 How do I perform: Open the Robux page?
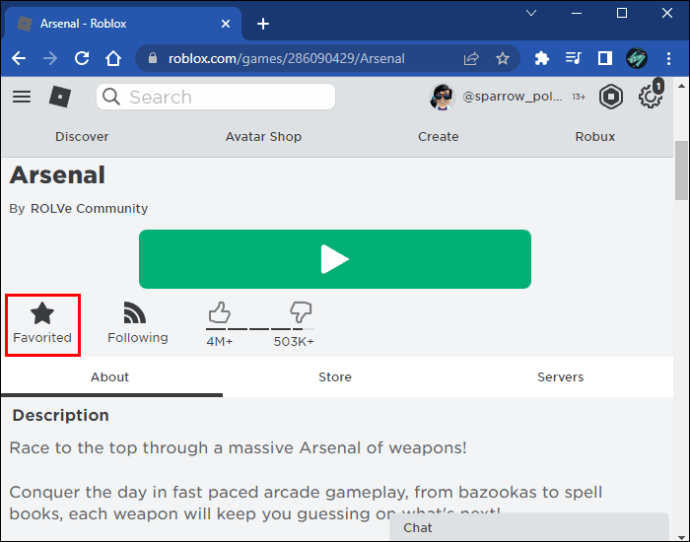click(595, 136)
